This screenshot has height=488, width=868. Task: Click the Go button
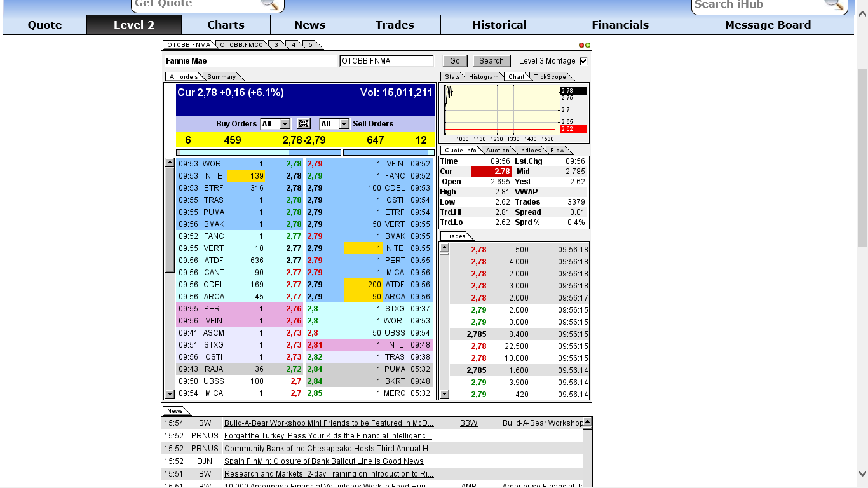pyautogui.click(x=455, y=61)
